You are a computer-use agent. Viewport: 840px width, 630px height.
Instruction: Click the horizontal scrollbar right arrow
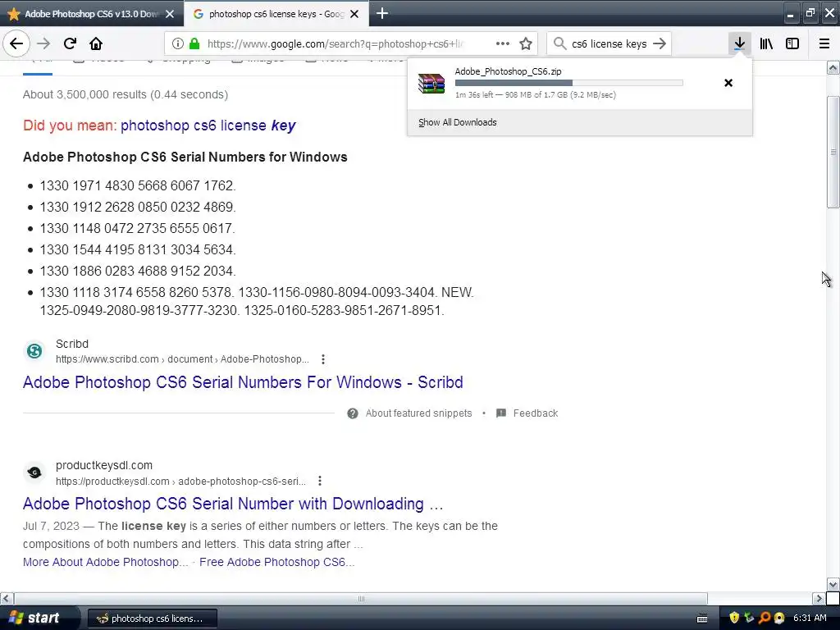coord(819,598)
